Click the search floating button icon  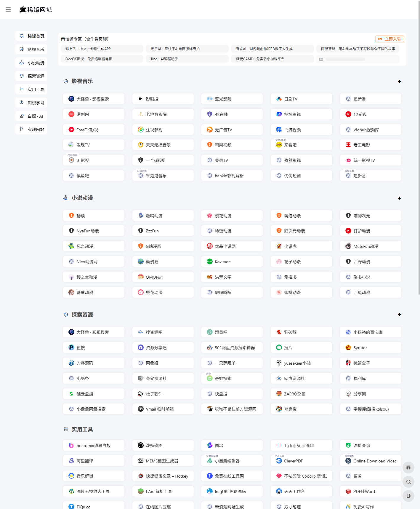pyautogui.click(x=408, y=482)
